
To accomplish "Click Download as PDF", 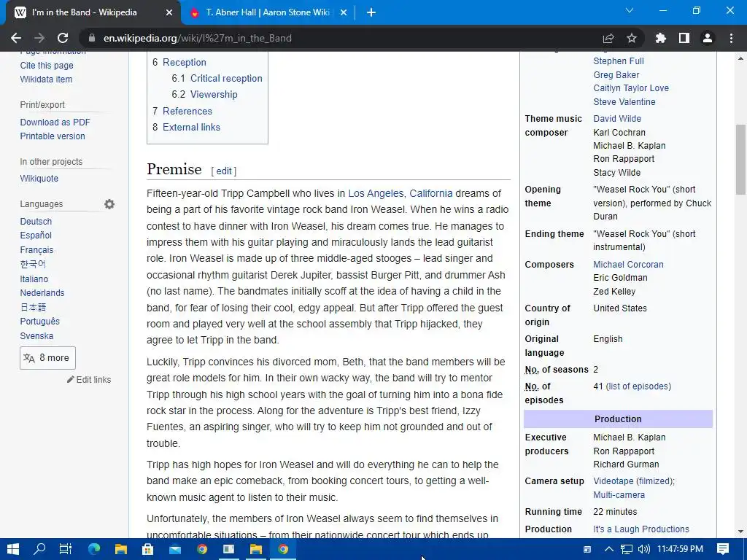I will tap(55, 122).
